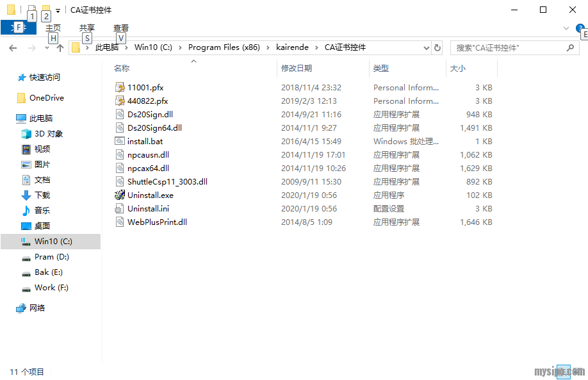Expand the ribbon with the chevron

(566, 28)
